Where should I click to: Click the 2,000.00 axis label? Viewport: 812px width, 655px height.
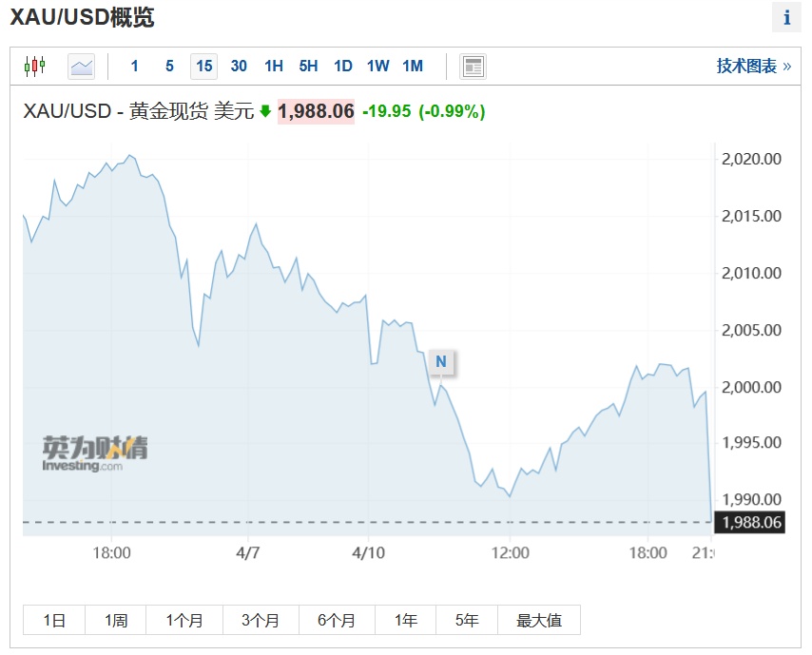[x=751, y=387]
